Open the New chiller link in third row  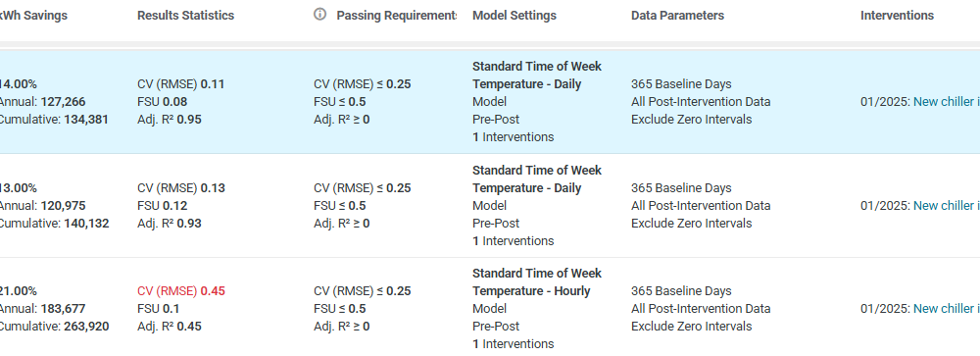pyautogui.click(x=947, y=309)
